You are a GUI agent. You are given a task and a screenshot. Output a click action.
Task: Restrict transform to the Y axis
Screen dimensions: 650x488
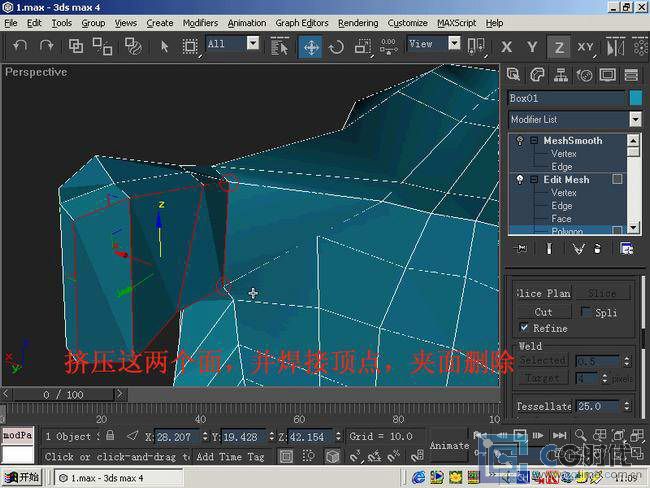tap(532, 47)
